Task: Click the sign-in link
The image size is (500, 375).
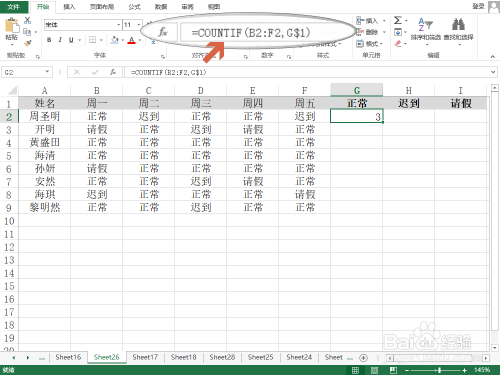Action: click(x=478, y=6)
